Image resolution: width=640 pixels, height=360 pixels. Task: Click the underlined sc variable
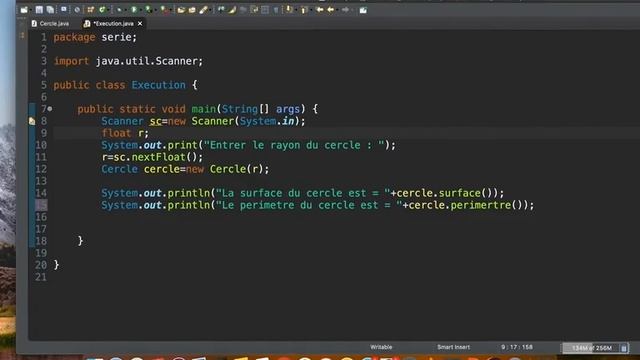(156, 121)
